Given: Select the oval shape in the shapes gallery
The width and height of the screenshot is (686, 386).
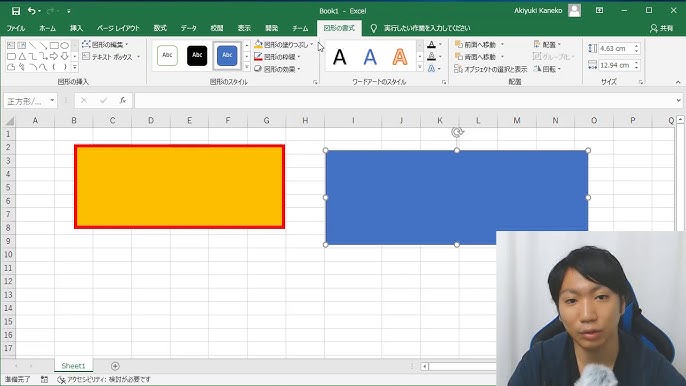Looking at the screenshot, I should tap(64, 45).
